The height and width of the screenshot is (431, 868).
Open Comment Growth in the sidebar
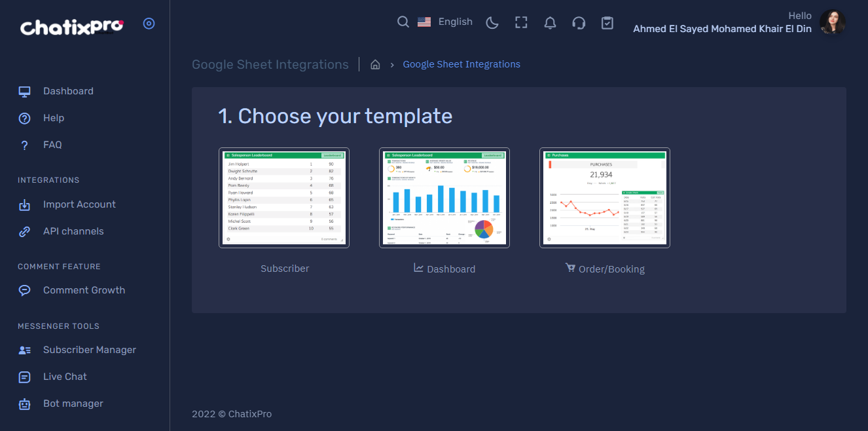coord(84,290)
